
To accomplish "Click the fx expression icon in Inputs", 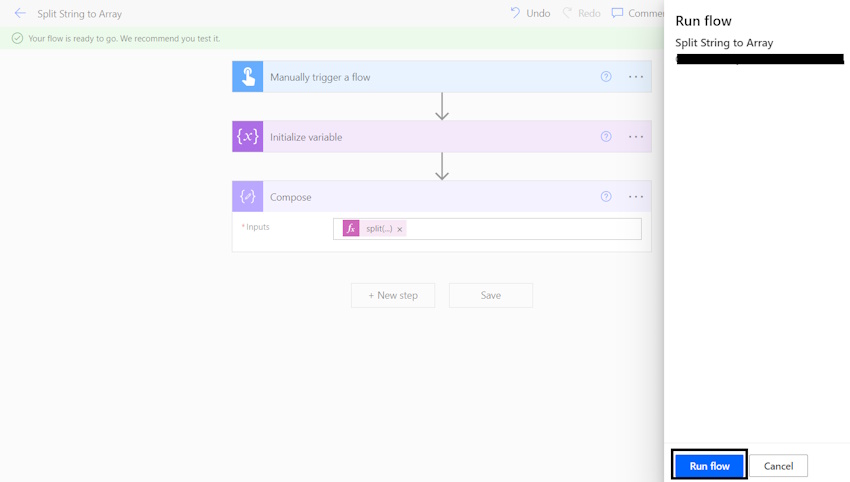I will pos(351,228).
